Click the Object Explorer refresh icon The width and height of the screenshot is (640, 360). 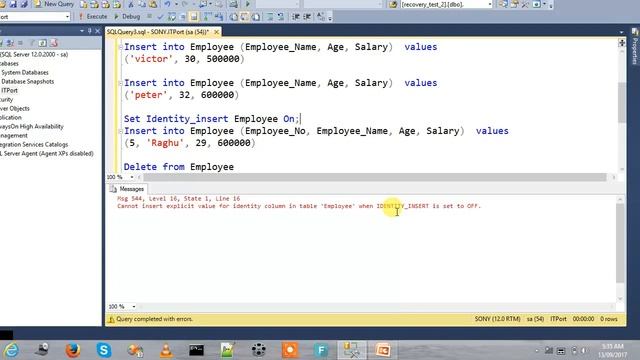(42, 43)
